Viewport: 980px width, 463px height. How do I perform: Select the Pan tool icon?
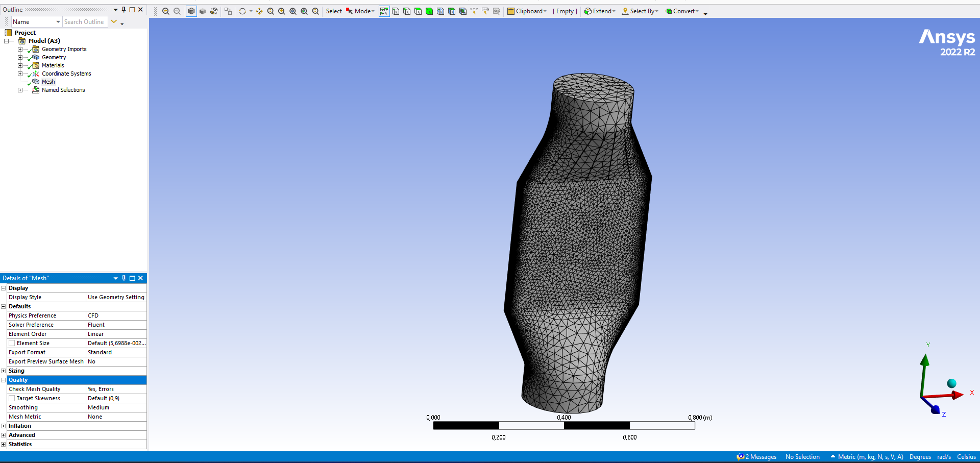click(259, 11)
